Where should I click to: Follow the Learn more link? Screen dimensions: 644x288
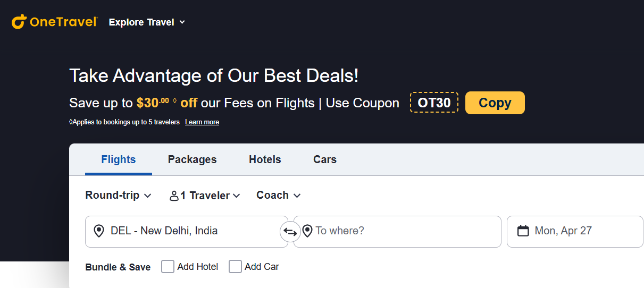pos(202,122)
